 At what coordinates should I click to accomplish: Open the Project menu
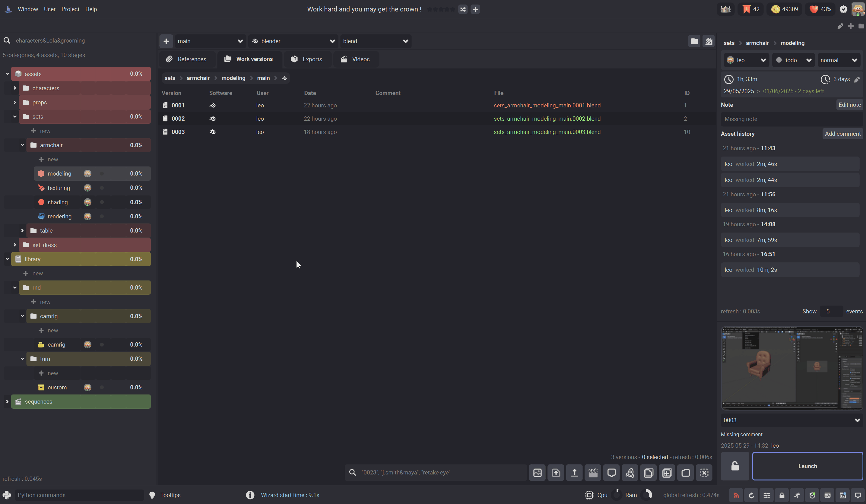70,9
